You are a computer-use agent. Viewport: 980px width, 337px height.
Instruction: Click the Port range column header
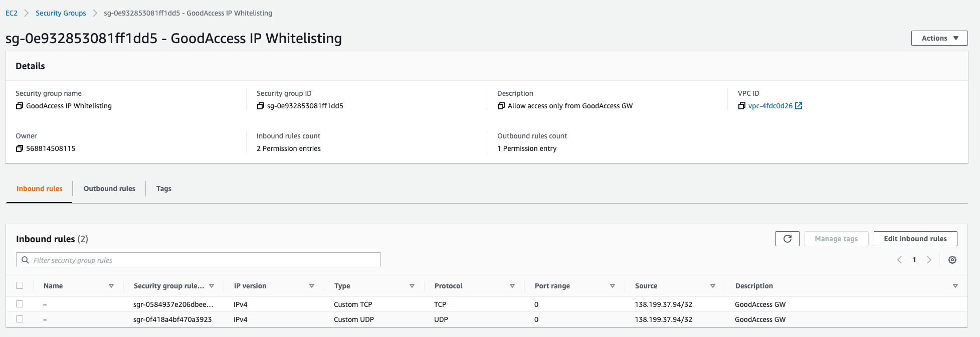coord(552,286)
